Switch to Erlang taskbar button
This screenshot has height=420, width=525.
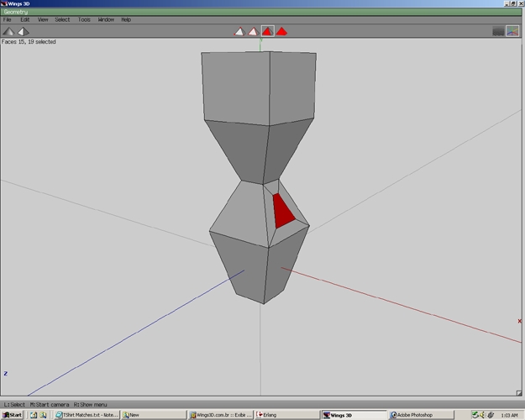click(287, 415)
